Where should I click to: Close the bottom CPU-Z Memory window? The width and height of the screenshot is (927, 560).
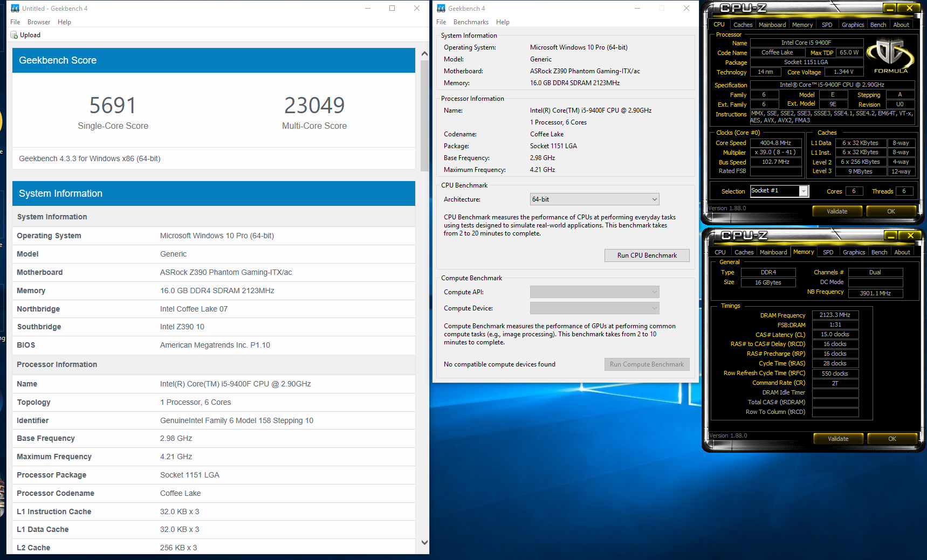pos(911,236)
